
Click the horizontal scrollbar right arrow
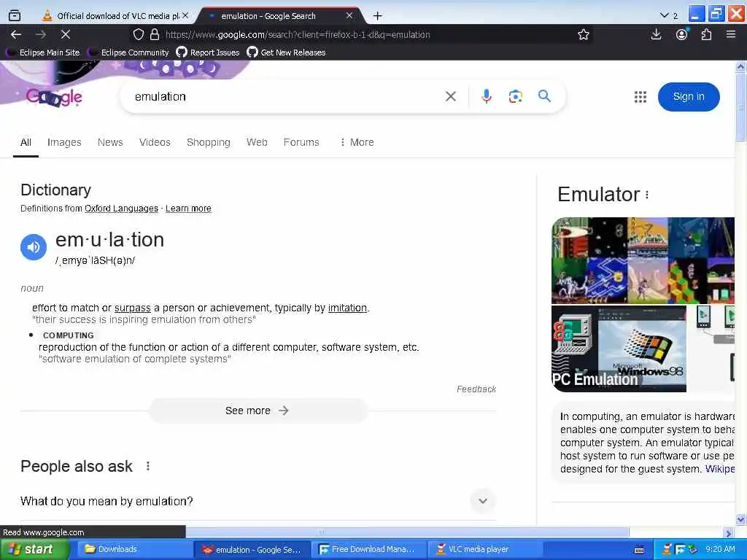pos(728,533)
